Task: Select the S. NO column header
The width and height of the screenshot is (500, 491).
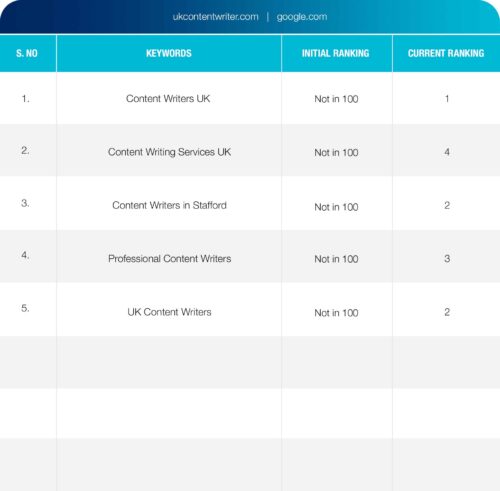Action: click(27, 53)
